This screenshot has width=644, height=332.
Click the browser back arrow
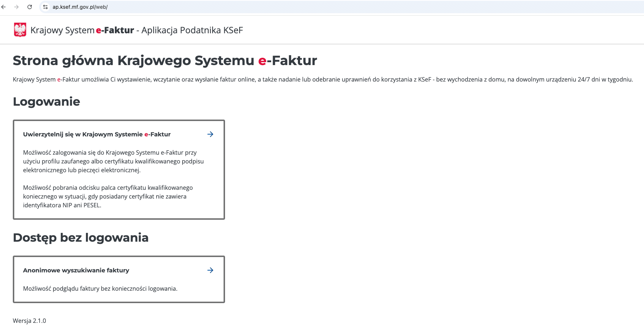click(x=4, y=7)
